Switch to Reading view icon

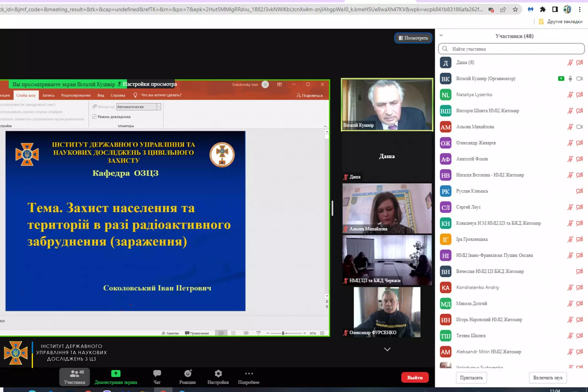(x=246, y=333)
